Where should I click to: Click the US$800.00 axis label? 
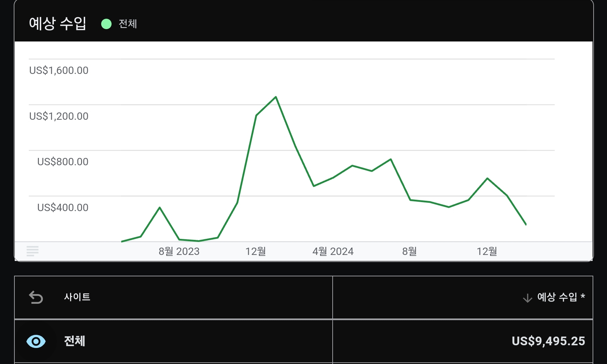[x=63, y=162]
